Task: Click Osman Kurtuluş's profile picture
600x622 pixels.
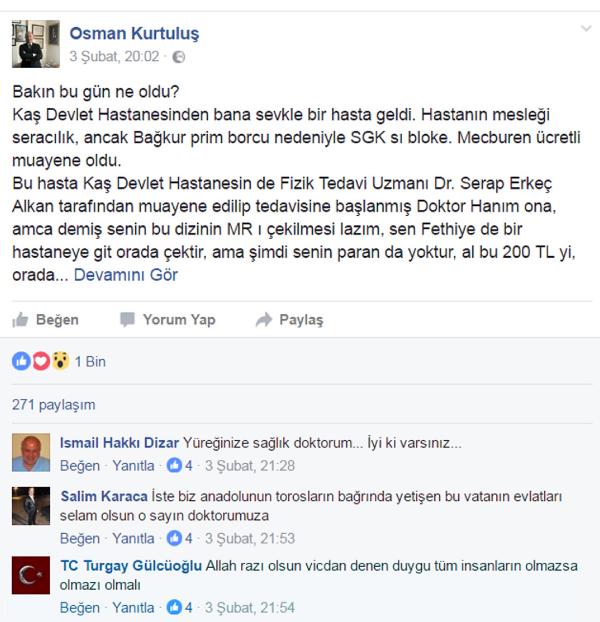Action: click(x=36, y=44)
